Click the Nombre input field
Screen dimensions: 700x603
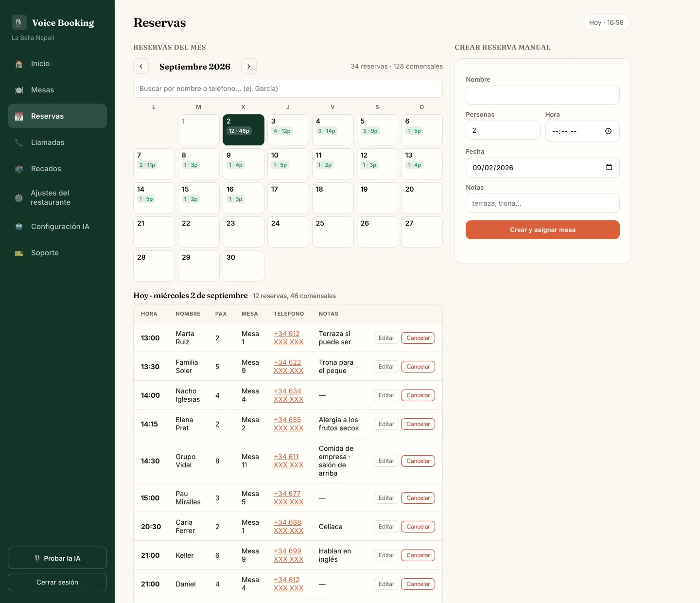coord(542,95)
